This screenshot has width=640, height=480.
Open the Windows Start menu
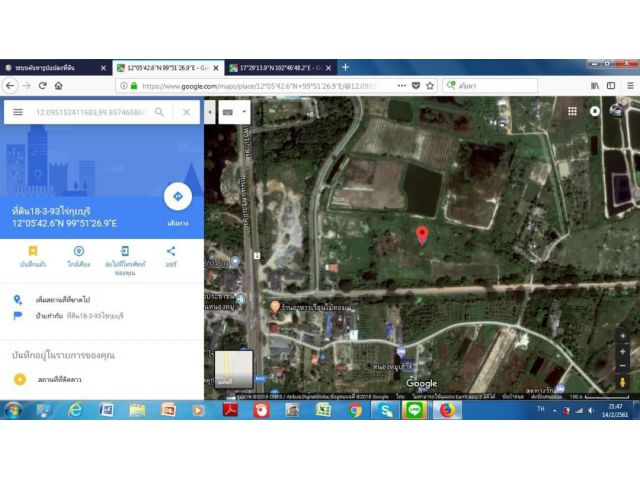pyautogui.click(x=13, y=410)
